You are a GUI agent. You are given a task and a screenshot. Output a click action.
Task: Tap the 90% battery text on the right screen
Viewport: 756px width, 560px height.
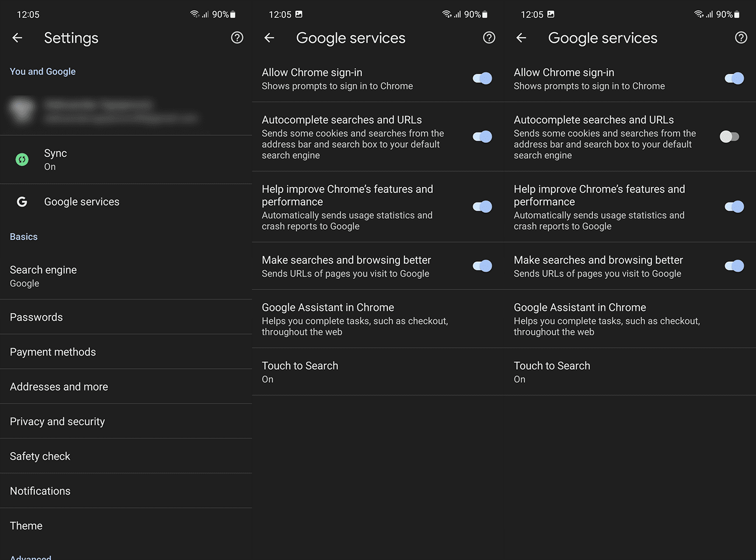[x=724, y=15]
